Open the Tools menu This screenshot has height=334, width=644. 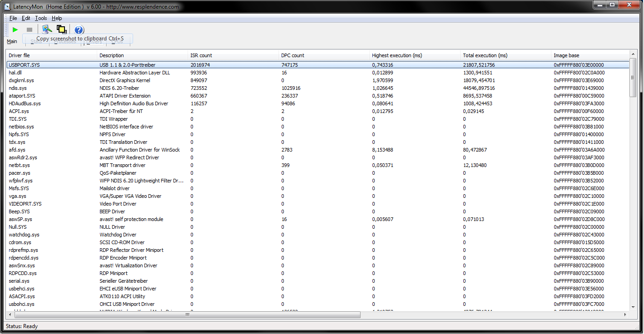(41, 18)
